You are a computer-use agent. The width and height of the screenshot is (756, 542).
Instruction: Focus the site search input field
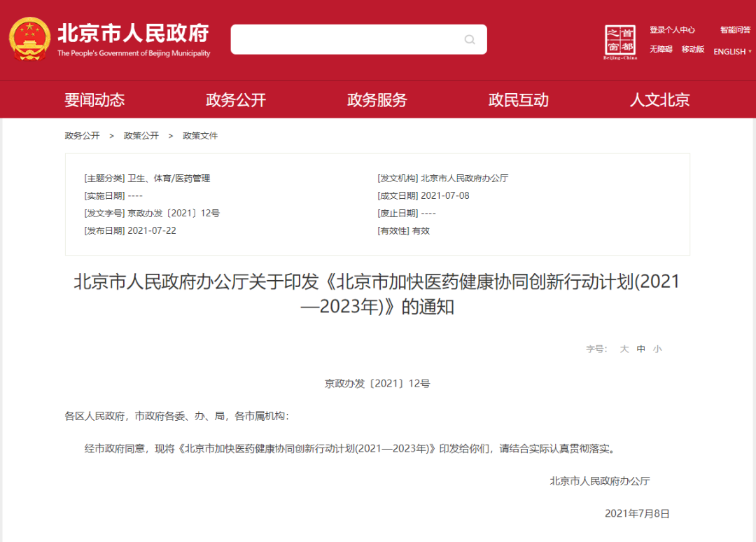click(358, 39)
